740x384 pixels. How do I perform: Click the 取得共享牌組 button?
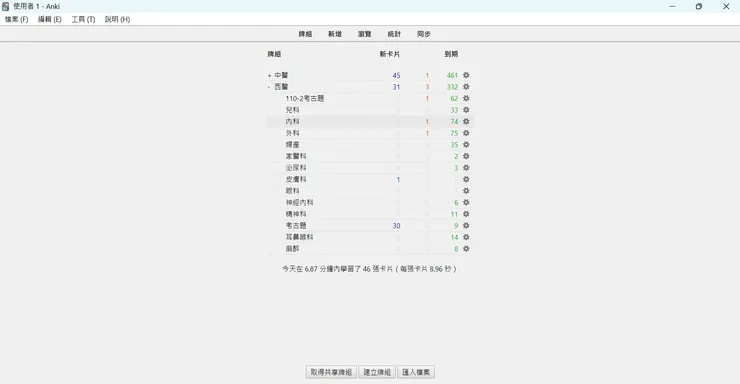point(331,372)
